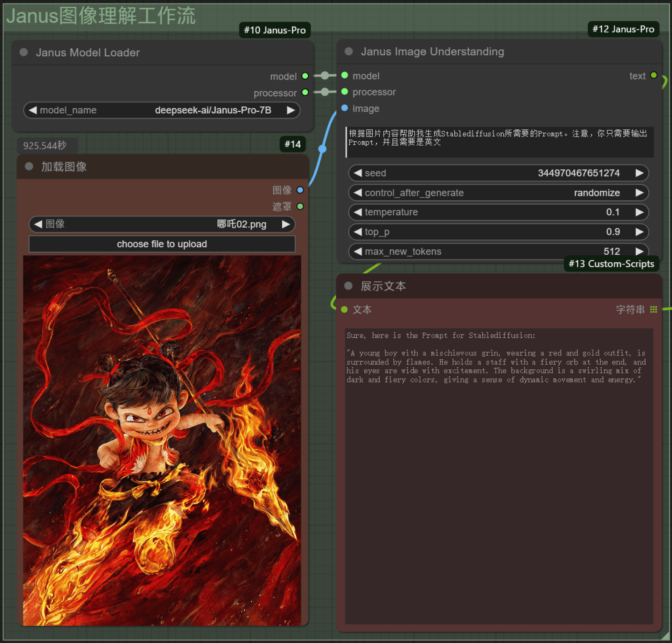Click the #12 Janus-Pro badge
672x643 pixels.
623,29
